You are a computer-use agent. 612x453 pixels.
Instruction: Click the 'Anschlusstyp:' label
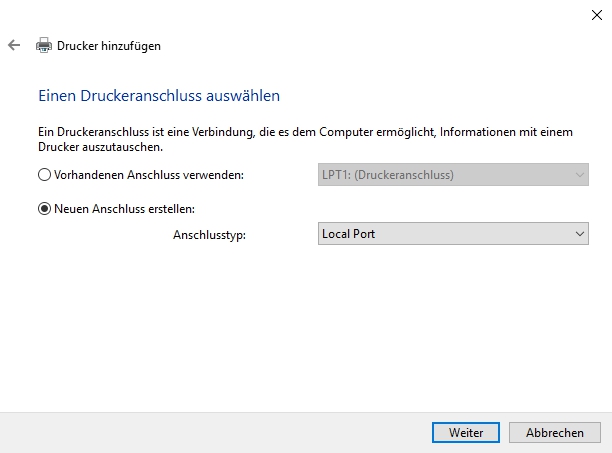(209, 235)
